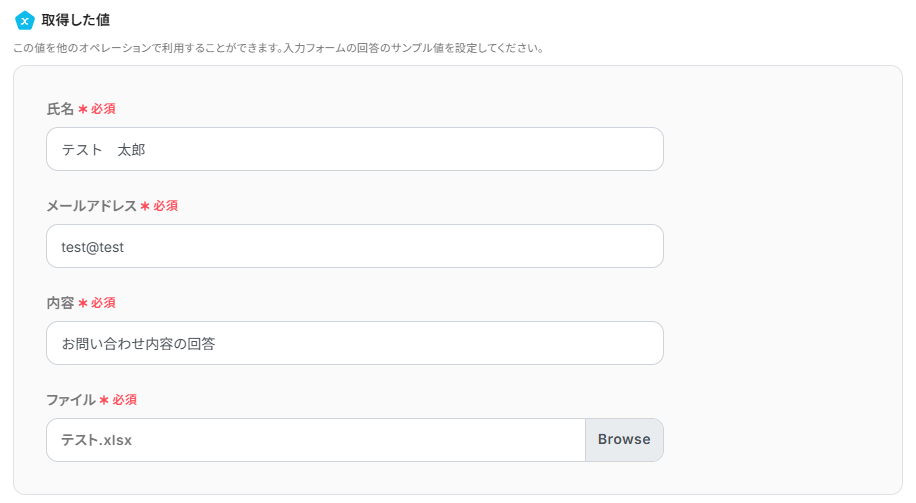Click the red asterisk next to 内容
Viewport: 916px width, 503px height.
click(83, 303)
